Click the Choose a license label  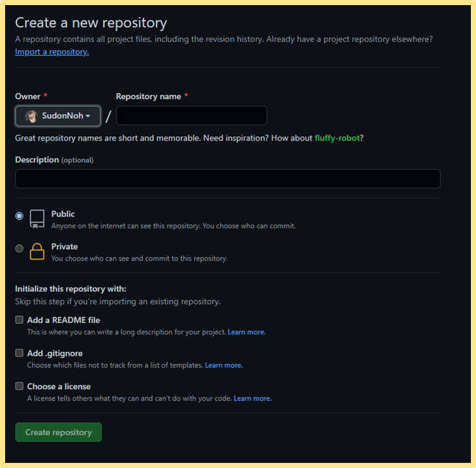click(59, 387)
